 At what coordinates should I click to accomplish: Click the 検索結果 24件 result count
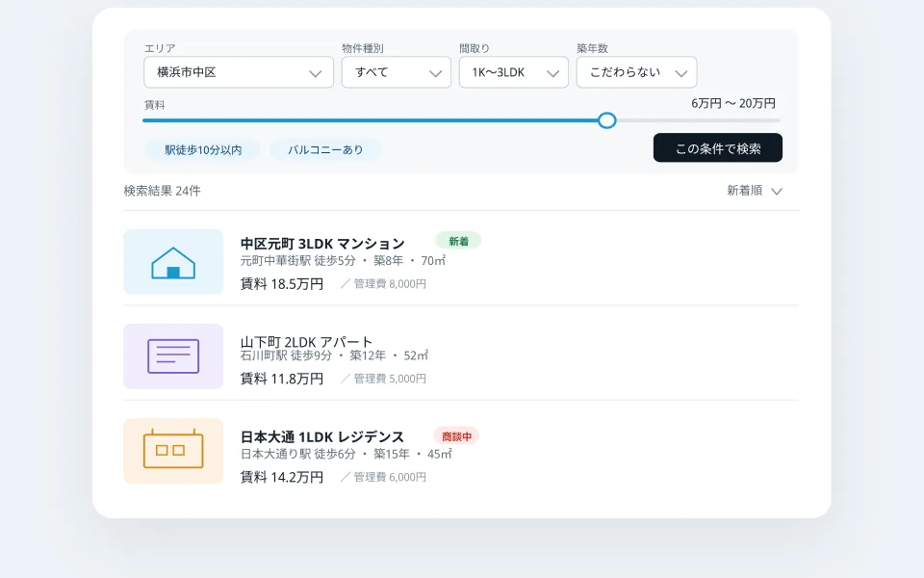162,191
